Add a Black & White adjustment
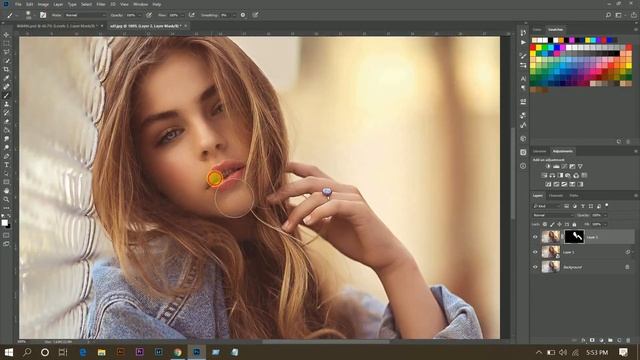This screenshot has height=360, width=640. point(560,176)
